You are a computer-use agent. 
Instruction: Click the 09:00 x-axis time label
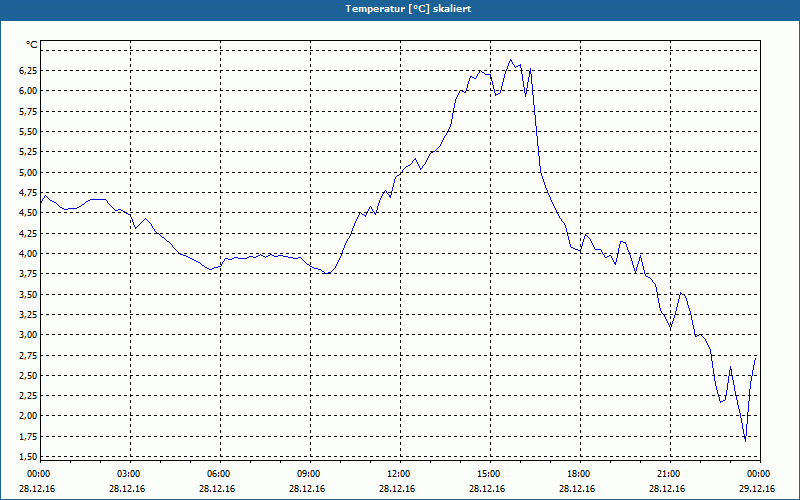(x=308, y=474)
